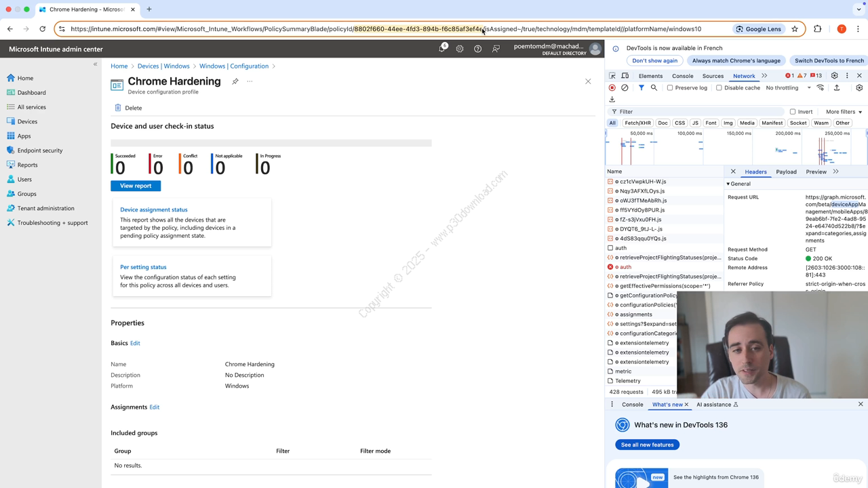Open the Intune notifications bell
868x488 pixels.
[442, 49]
